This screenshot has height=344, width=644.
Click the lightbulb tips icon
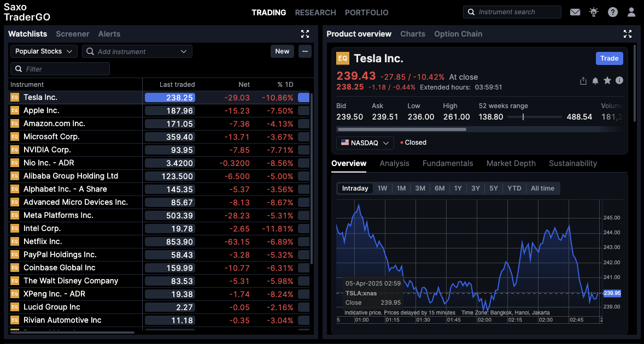594,12
